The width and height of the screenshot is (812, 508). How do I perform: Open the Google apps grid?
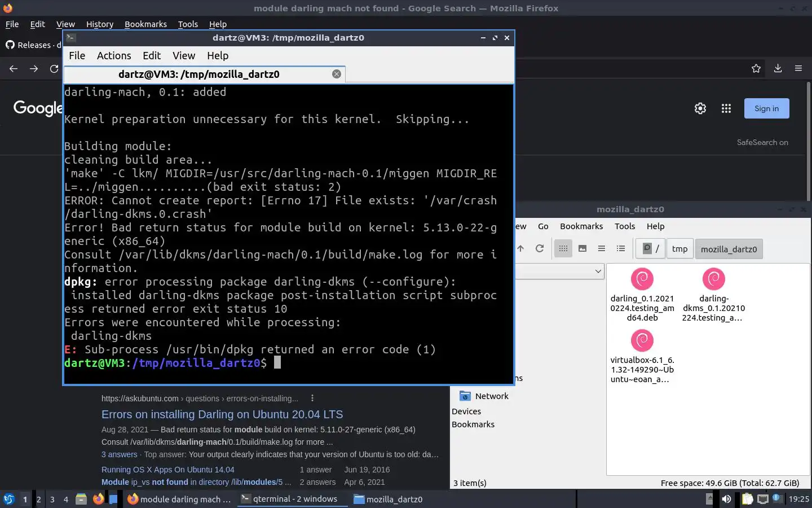726,108
